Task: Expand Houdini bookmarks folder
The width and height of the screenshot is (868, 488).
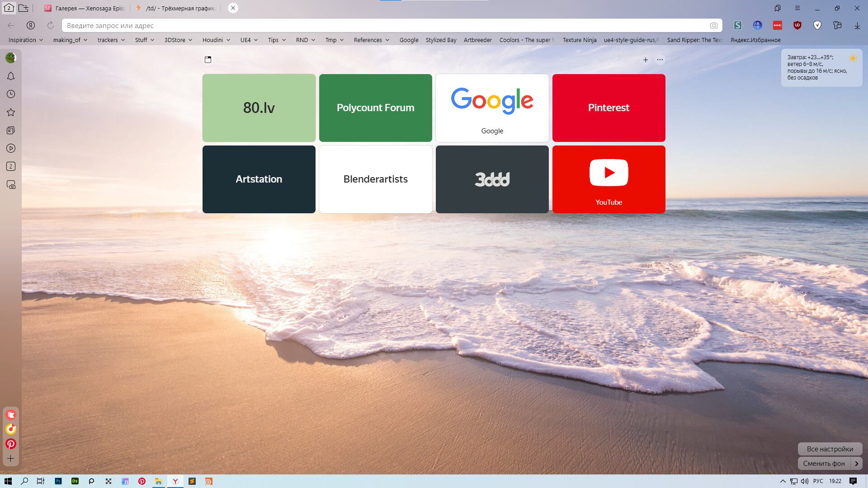Action: (216, 40)
